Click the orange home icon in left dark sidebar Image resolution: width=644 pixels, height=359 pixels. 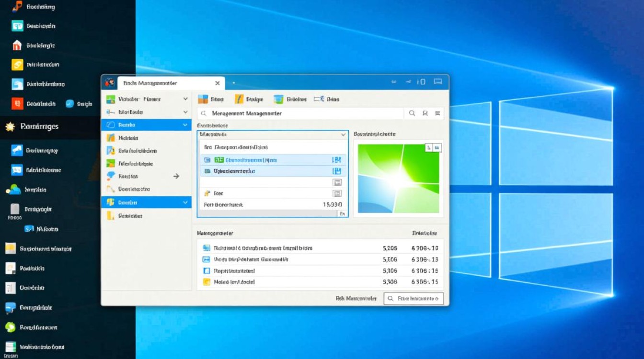(x=17, y=45)
